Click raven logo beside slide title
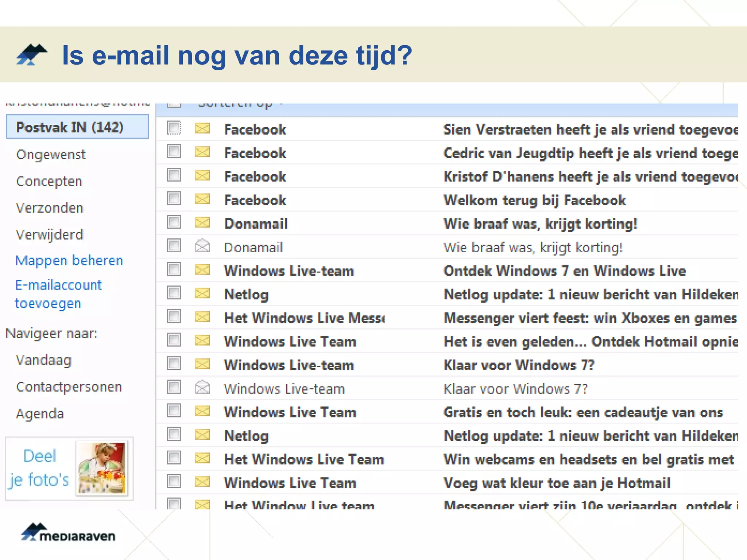The image size is (747, 560). tap(32, 55)
